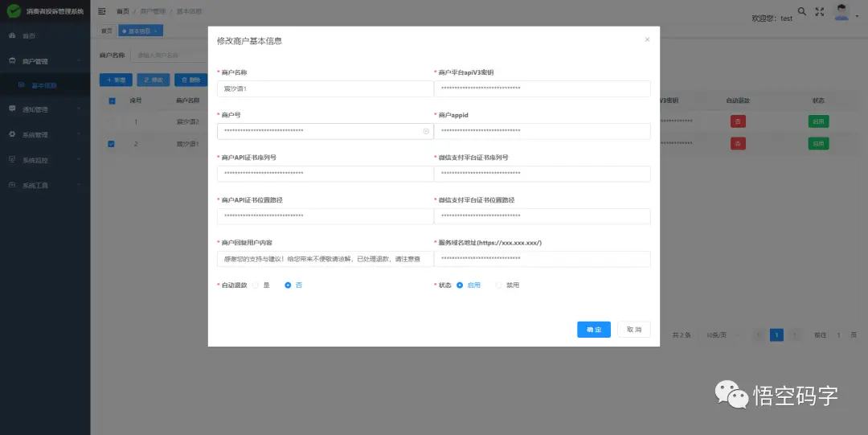Screen dimensions: 868x435
Task: Click the 系统监控 monitor icon in sidebar
Action: (12, 160)
